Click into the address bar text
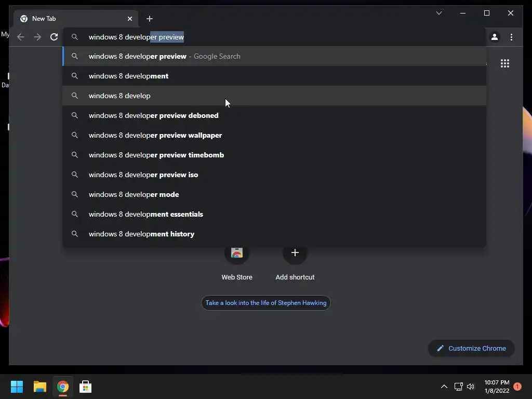Image resolution: width=532 pixels, height=399 pixels. [x=137, y=37]
